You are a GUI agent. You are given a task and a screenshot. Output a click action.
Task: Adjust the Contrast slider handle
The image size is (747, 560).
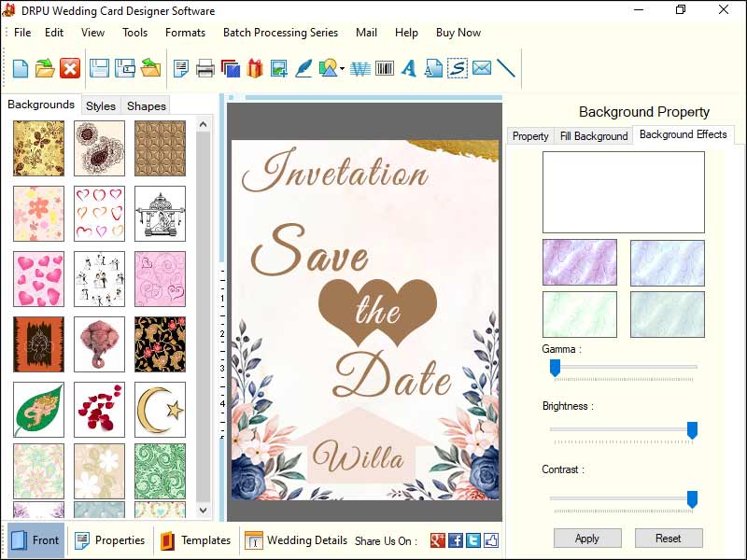pos(692,499)
